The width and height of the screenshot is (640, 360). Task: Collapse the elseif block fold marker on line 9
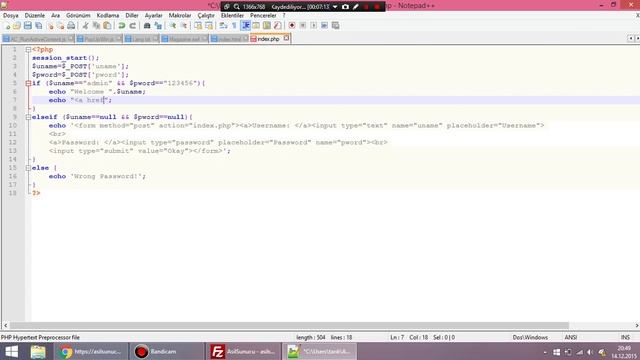click(28, 117)
